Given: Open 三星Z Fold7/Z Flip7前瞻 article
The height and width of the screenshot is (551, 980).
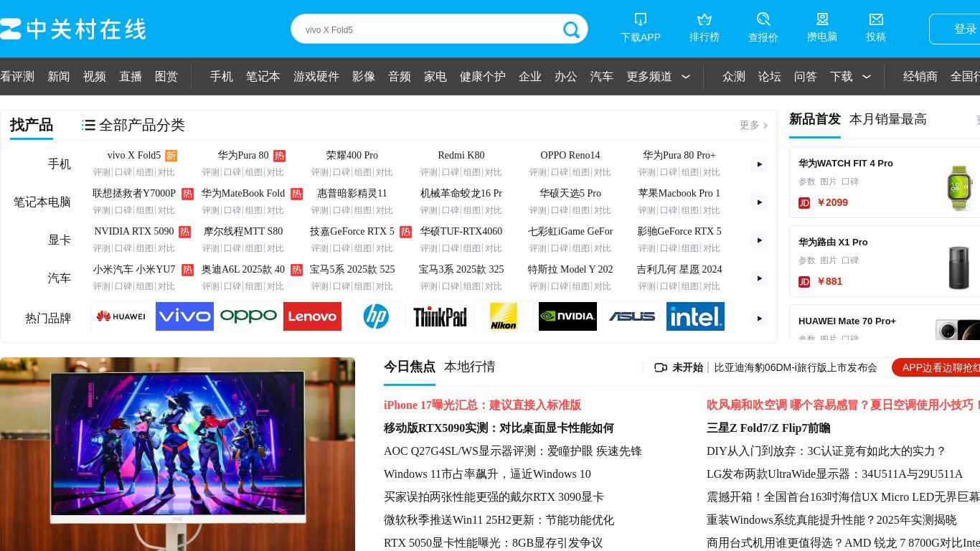Looking at the screenshot, I should click(768, 428).
